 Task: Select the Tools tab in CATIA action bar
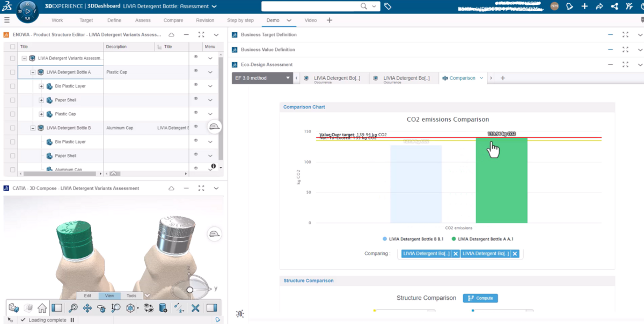(131, 296)
